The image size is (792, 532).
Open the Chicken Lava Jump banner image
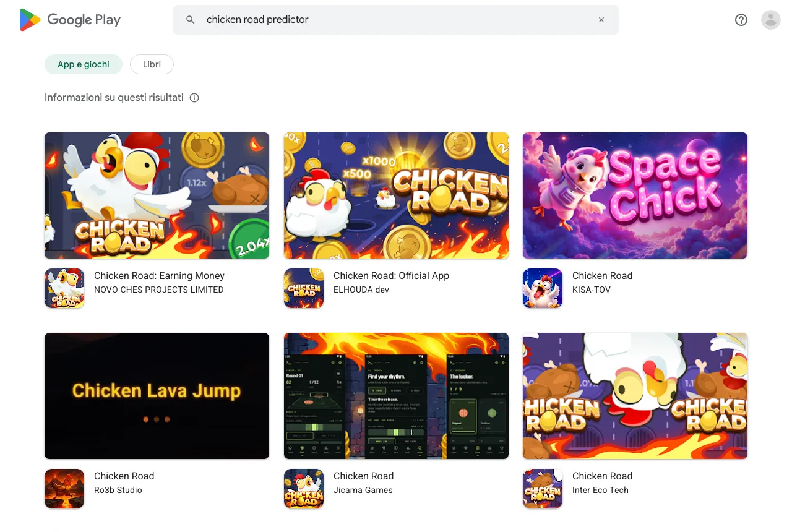click(157, 396)
